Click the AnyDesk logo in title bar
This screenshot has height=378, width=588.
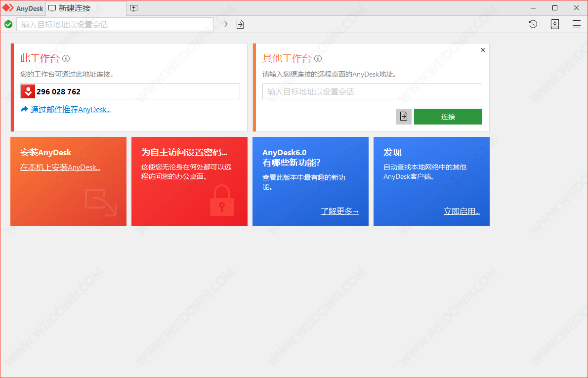click(8, 8)
